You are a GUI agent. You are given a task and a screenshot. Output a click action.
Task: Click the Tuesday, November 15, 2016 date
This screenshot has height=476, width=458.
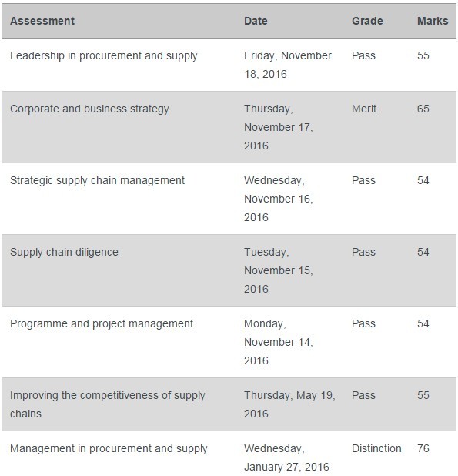pyautogui.click(x=279, y=271)
